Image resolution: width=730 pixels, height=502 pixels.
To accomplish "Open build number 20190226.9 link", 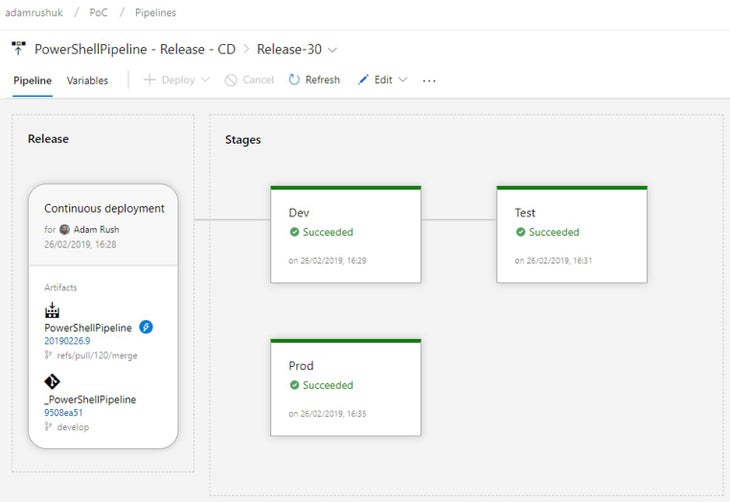I will pos(67,341).
